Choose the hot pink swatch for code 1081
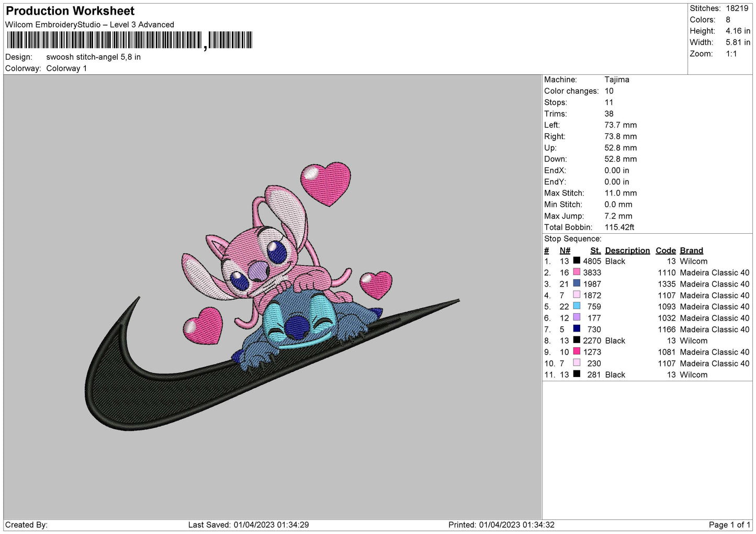 tap(577, 351)
